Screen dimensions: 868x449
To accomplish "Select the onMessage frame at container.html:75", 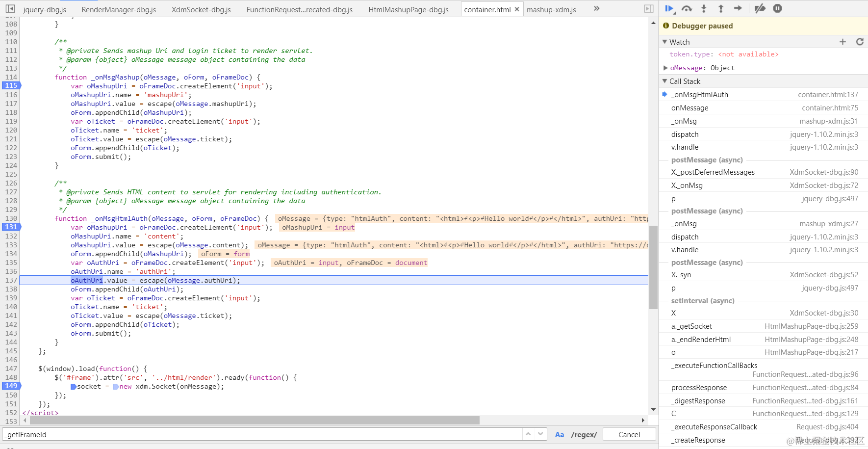I will (x=764, y=107).
